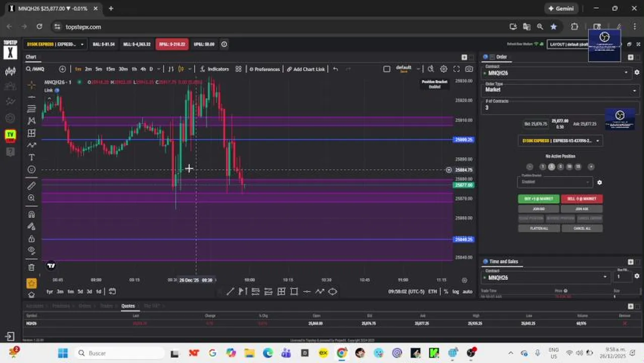644x363 pixels.
Task: Expand the $150K Express account dropdown in header
Action: click(x=55, y=44)
